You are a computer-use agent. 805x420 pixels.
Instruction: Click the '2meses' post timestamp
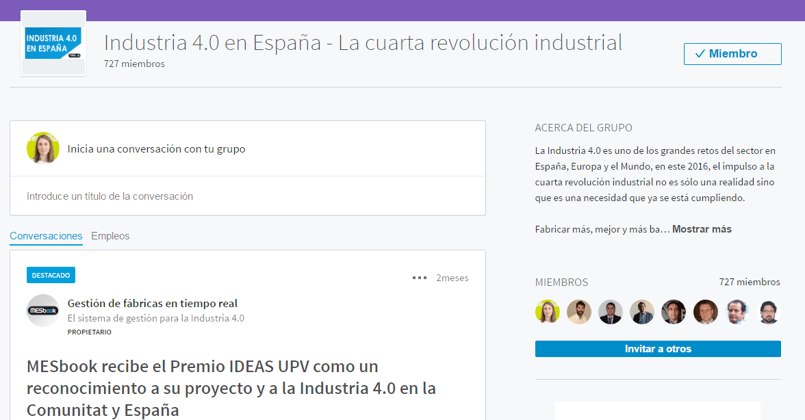(452, 278)
